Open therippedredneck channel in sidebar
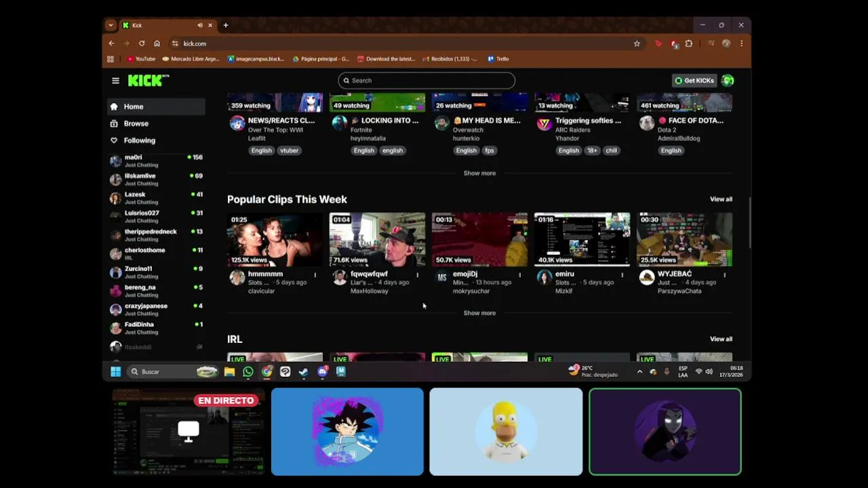 click(x=156, y=235)
